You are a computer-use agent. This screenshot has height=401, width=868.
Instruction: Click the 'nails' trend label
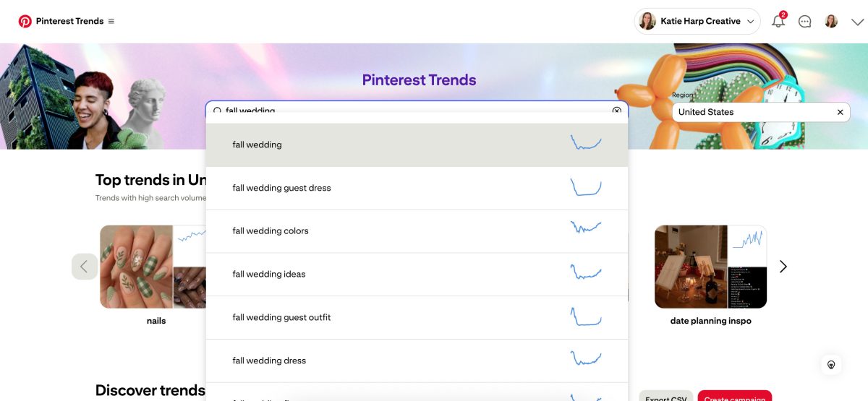tap(156, 321)
